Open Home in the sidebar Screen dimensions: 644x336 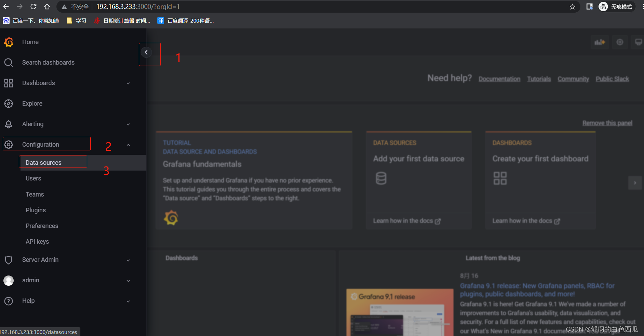(30, 42)
